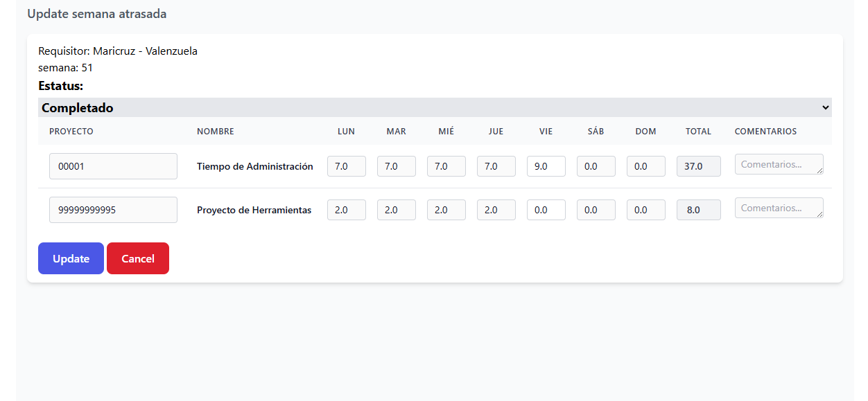The image size is (868, 401).
Task: Click project code field 00001
Action: click(113, 166)
